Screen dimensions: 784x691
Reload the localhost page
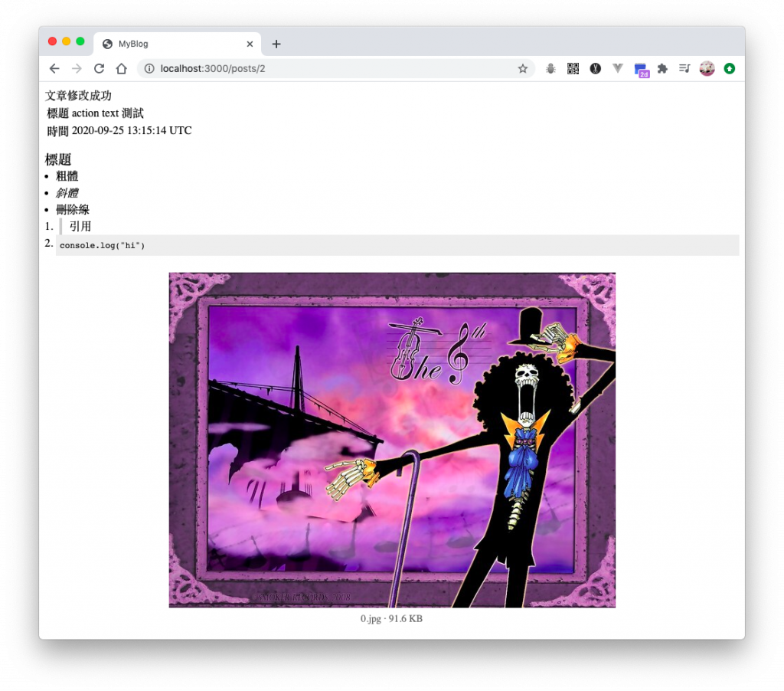(x=99, y=68)
